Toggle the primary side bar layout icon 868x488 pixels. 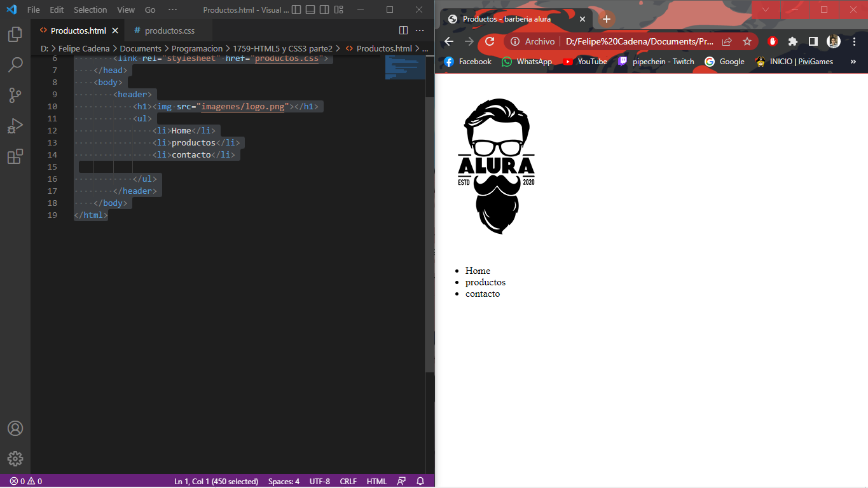[296, 10]
